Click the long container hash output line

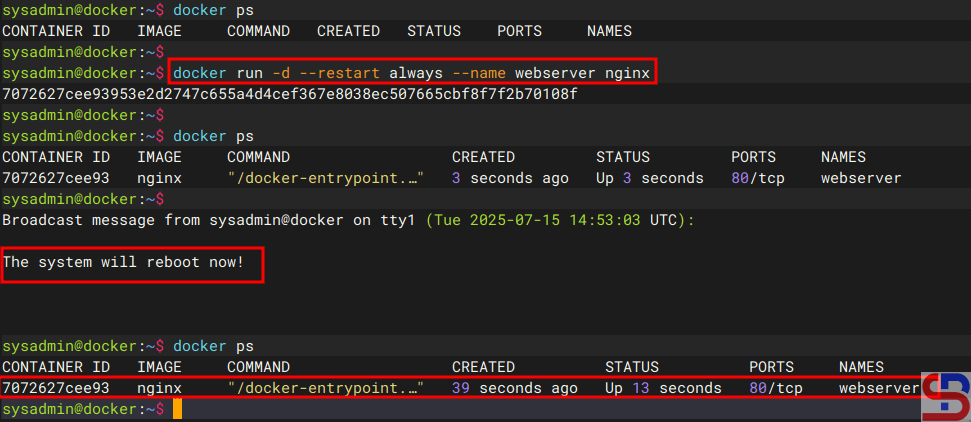(290, 94)
